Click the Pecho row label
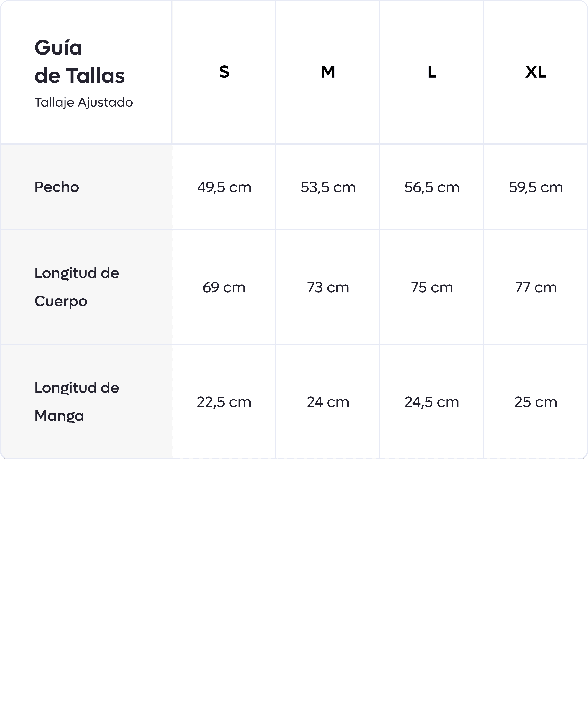The width and height of the screenshot is (588, 703). (x=57, y=187)
